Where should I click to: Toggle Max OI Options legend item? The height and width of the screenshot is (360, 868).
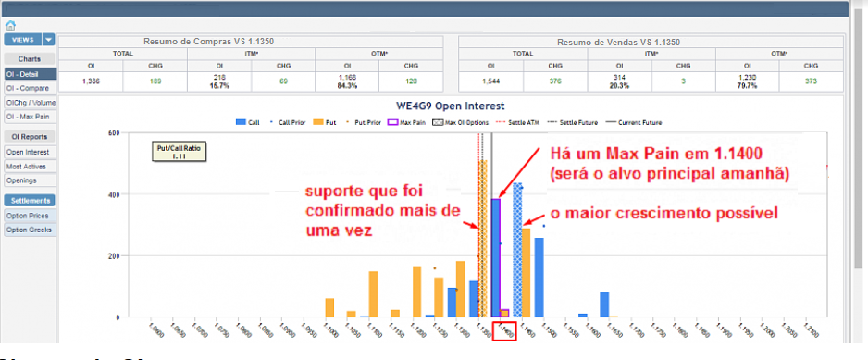(x=461, y=122)
